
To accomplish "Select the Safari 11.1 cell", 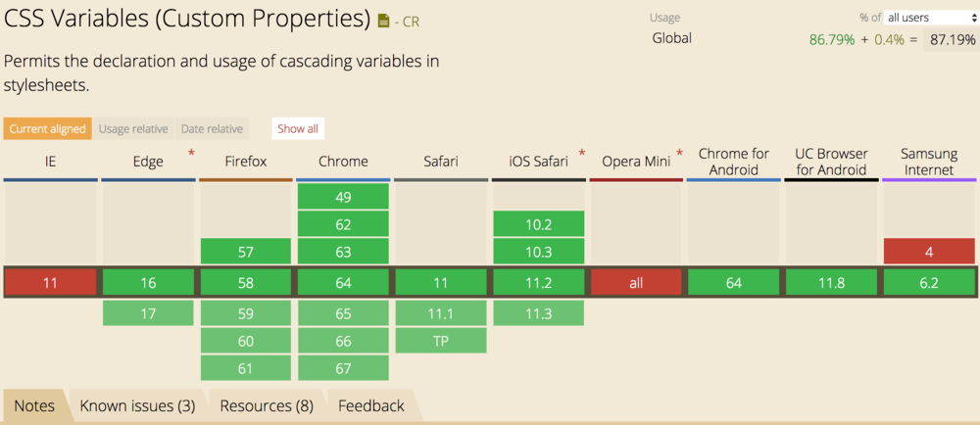I will click(441, 313).
